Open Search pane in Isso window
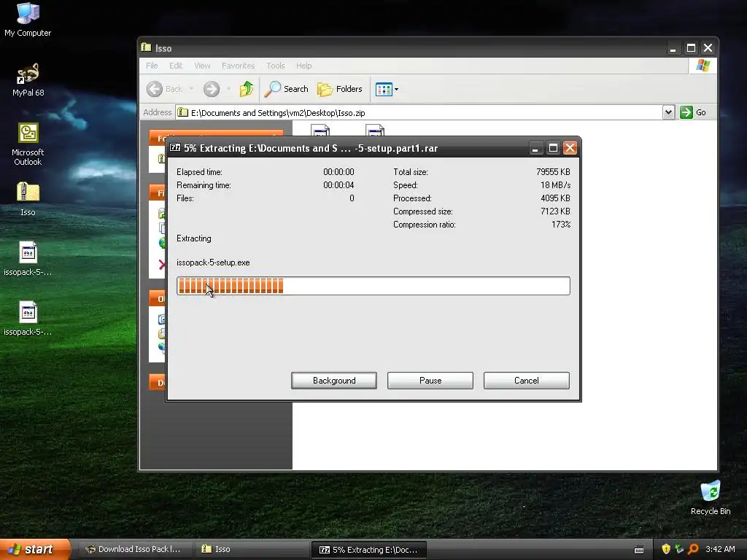Image resolution: width=747 pixels, height=560 pixels. [286, 89]
